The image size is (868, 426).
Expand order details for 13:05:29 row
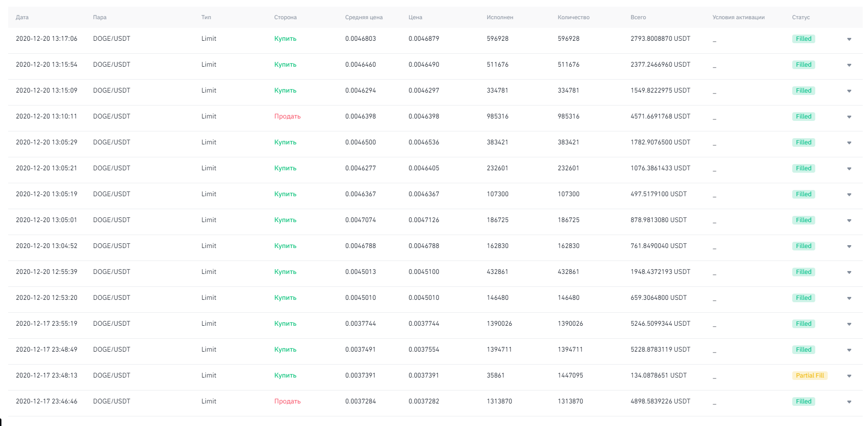click(849, 143)
